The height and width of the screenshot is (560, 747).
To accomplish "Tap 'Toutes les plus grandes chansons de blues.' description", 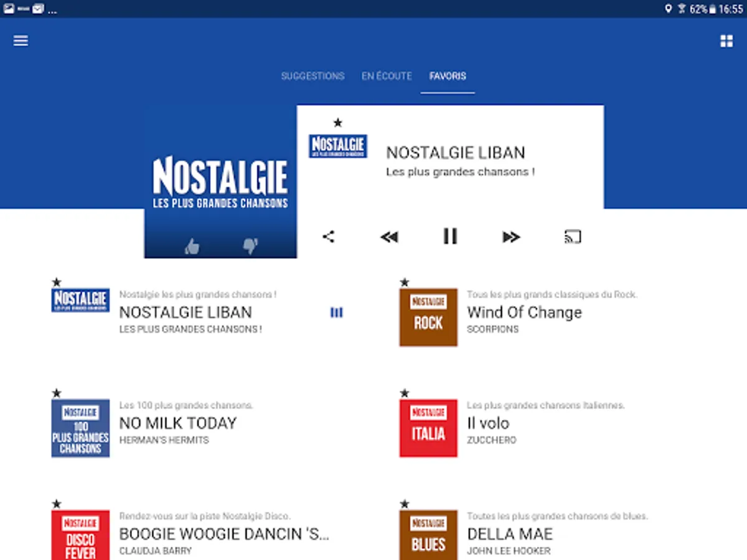I will click(558, 516).
